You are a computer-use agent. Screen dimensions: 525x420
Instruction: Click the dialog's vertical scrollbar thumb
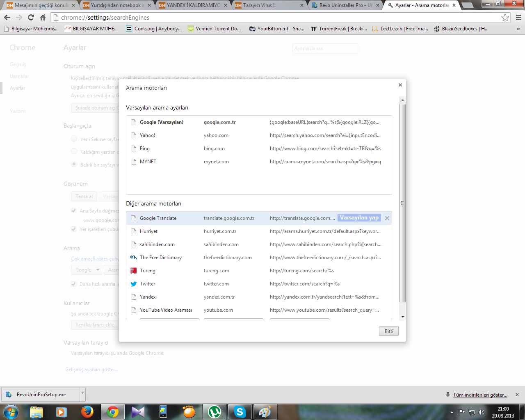click(x=403, y=203)
